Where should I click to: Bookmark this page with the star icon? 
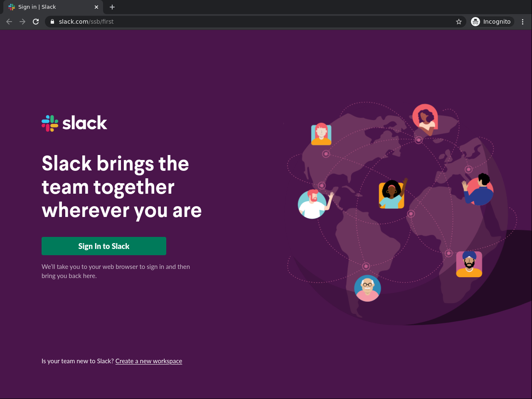coord(459,22)
